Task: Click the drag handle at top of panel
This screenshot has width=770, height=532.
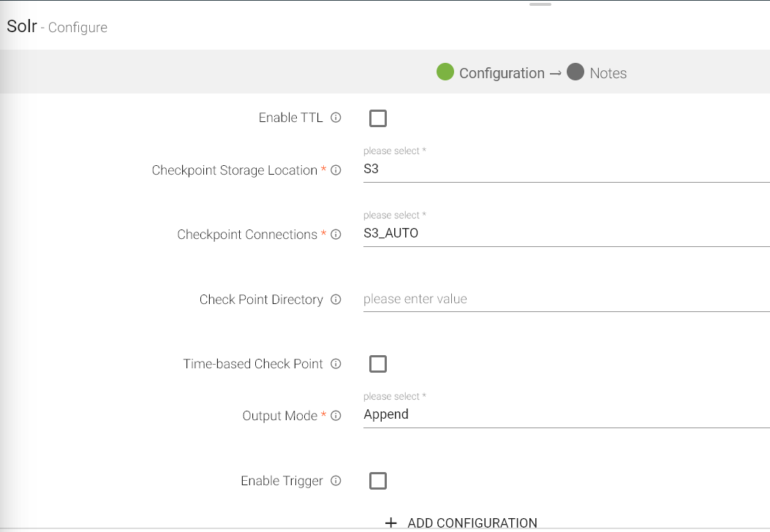Action: [540, 4]
